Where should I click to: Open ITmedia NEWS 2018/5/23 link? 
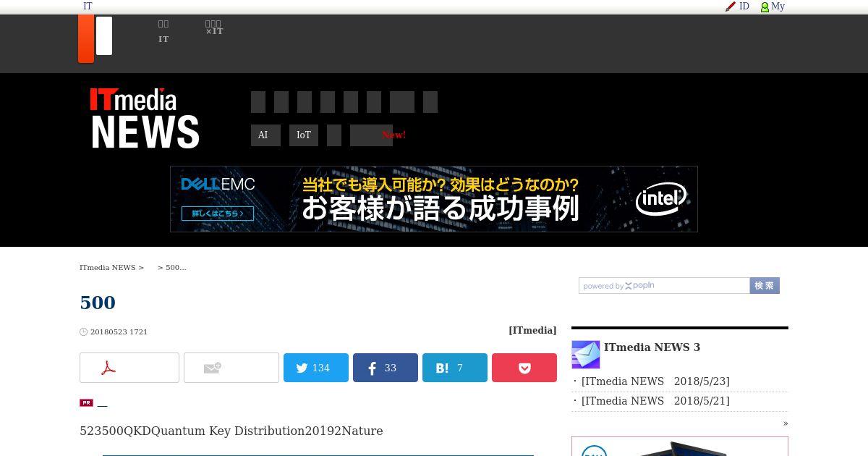pyautogui.click(x=655, y=381)
